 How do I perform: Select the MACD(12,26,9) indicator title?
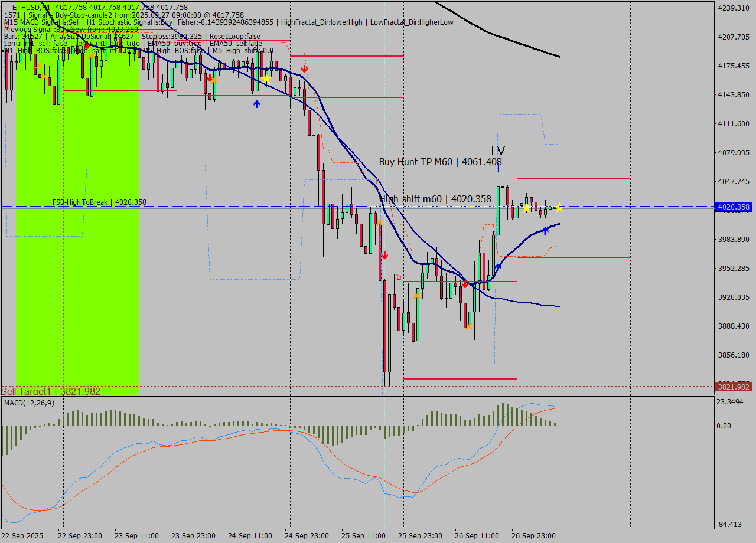pos(30,403)
